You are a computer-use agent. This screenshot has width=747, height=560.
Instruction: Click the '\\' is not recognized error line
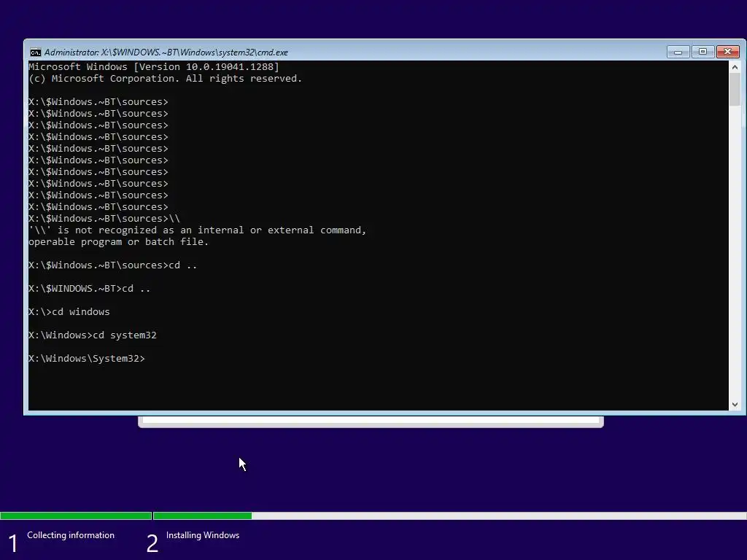(197, 230)
